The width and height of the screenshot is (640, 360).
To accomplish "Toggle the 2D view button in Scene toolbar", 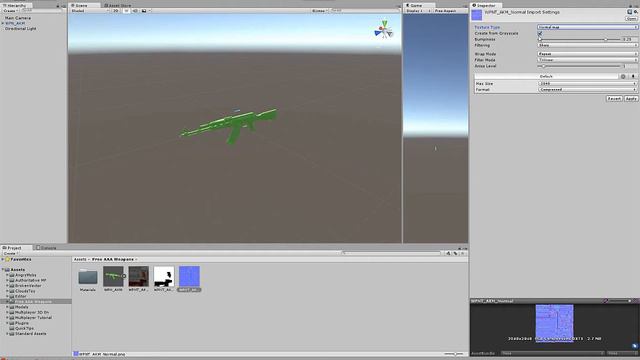I will tap(116, 11).
